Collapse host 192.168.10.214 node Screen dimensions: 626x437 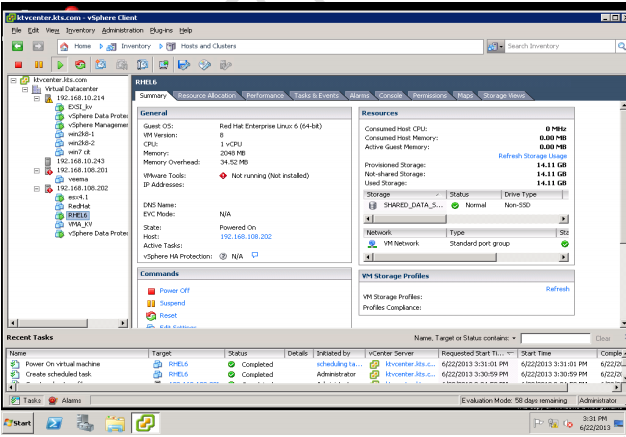point(37,98)
